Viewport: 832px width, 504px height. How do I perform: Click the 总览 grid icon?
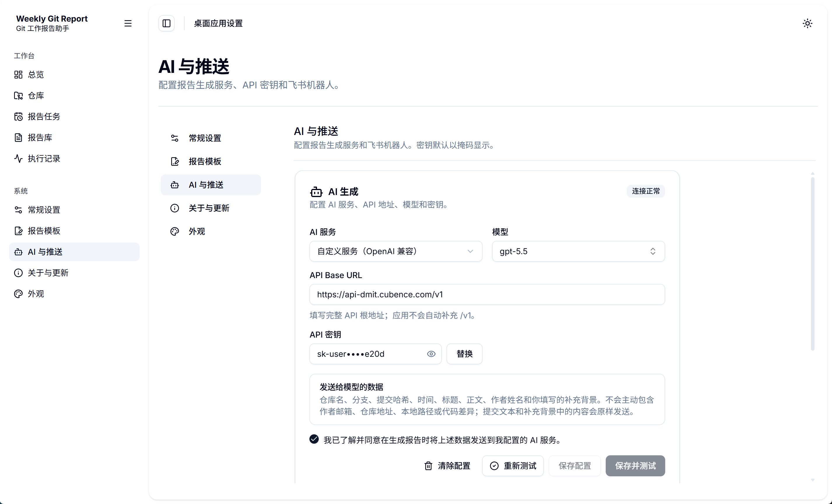[18, 75]
